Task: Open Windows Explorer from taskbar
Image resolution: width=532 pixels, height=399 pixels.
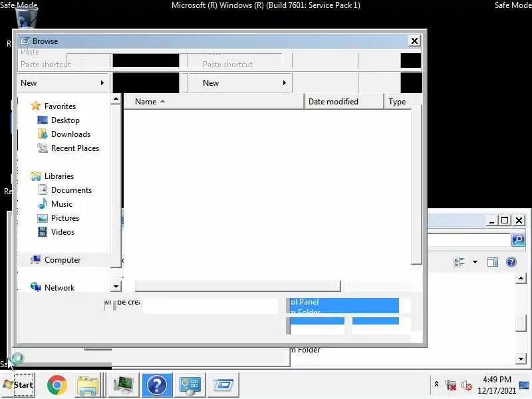Action: [88, 385]
